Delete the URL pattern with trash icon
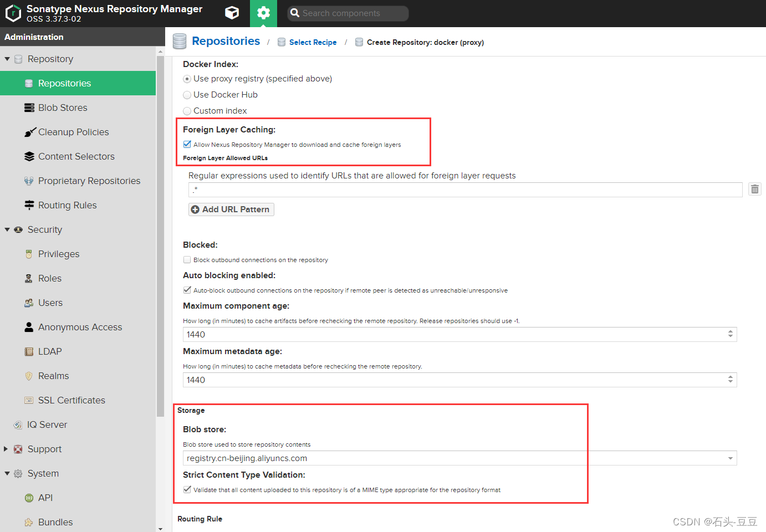This screenshot has width=766, height=532. (755, 190)
